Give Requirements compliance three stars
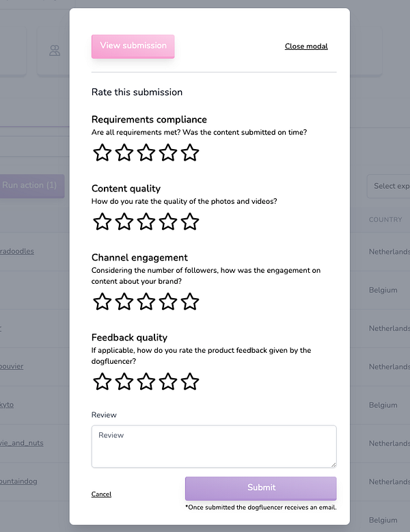Screen dimensions: 410x532 click(146, 152)
